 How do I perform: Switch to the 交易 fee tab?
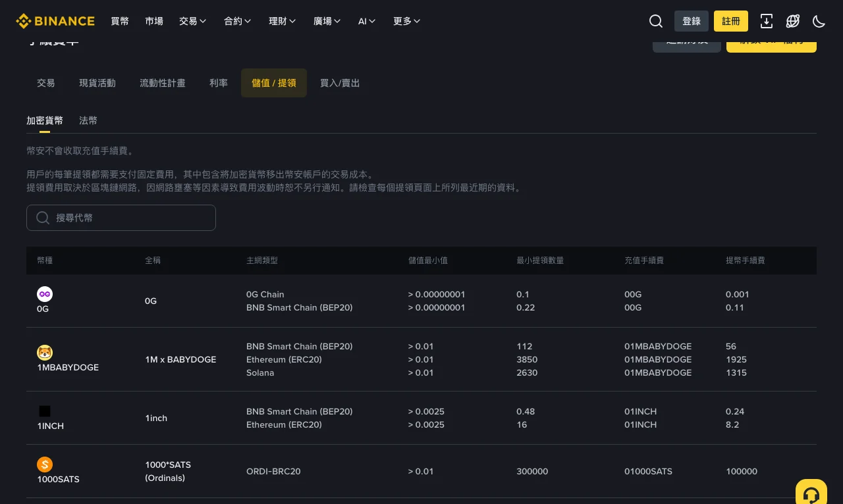(46, 83)
